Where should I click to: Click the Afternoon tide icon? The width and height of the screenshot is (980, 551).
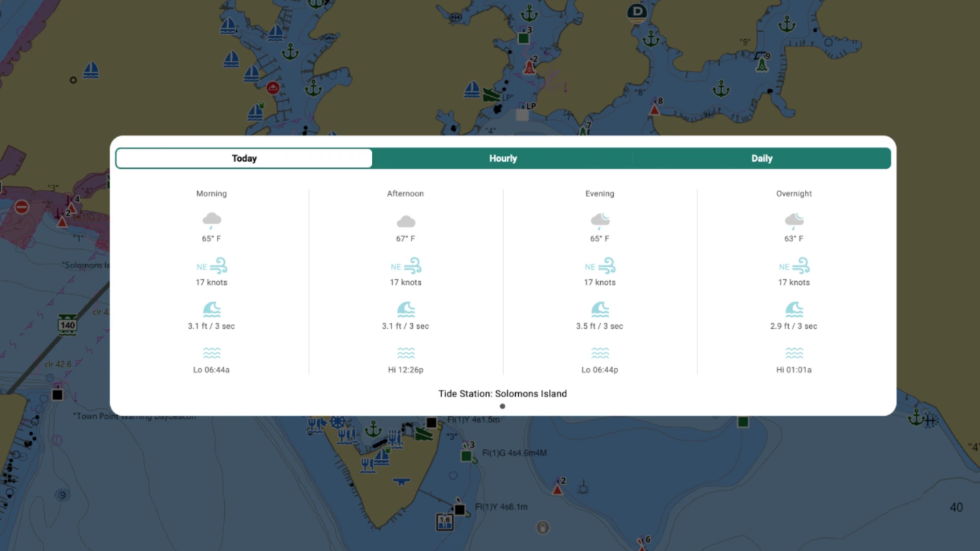pos(406,353)
